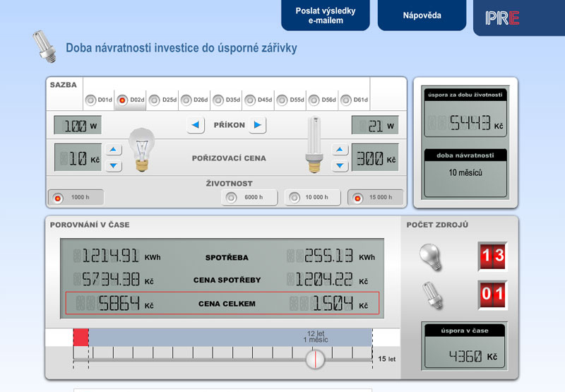Viewport: 565px width, 392px height.
Task: Select the D55d tariff
Action: tap(290, 100)
